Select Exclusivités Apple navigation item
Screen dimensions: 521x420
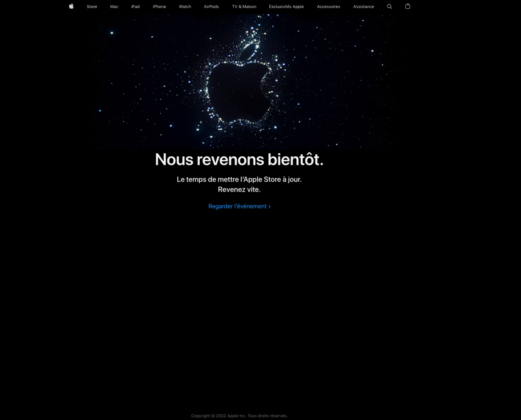(286, 7)
